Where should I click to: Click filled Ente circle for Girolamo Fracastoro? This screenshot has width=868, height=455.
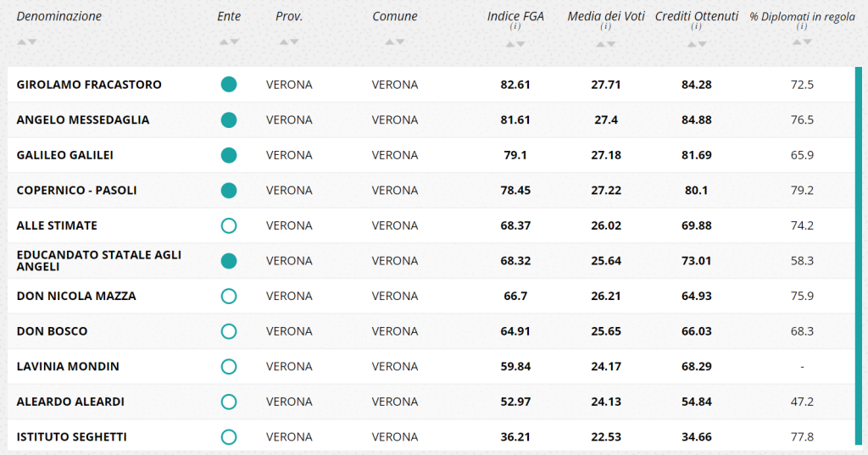[x=229, y=85]
